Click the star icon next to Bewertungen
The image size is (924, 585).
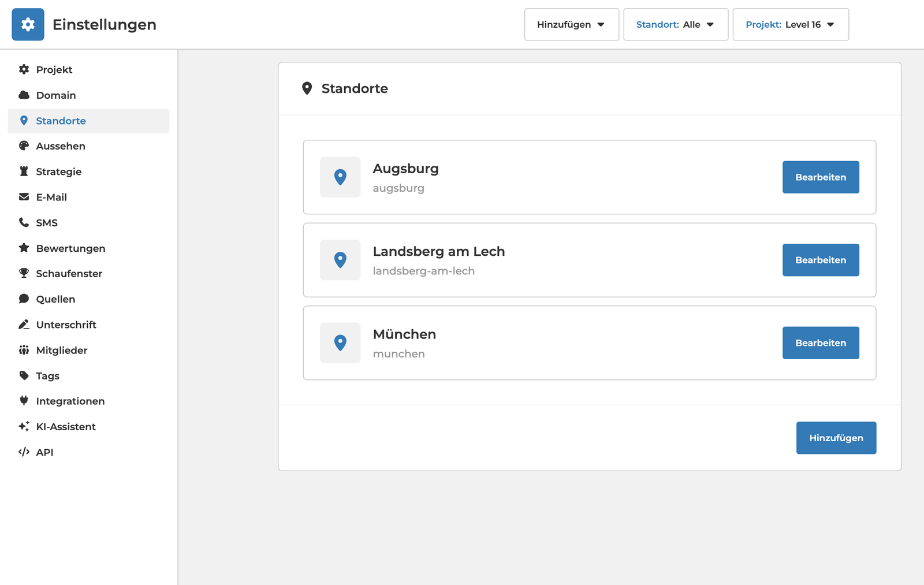[x=24, y=248]
